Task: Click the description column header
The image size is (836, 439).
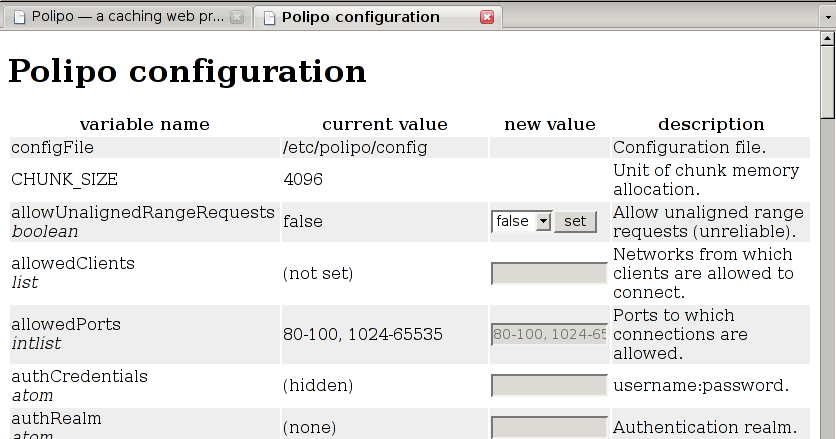Action: (x=711, y=124)
